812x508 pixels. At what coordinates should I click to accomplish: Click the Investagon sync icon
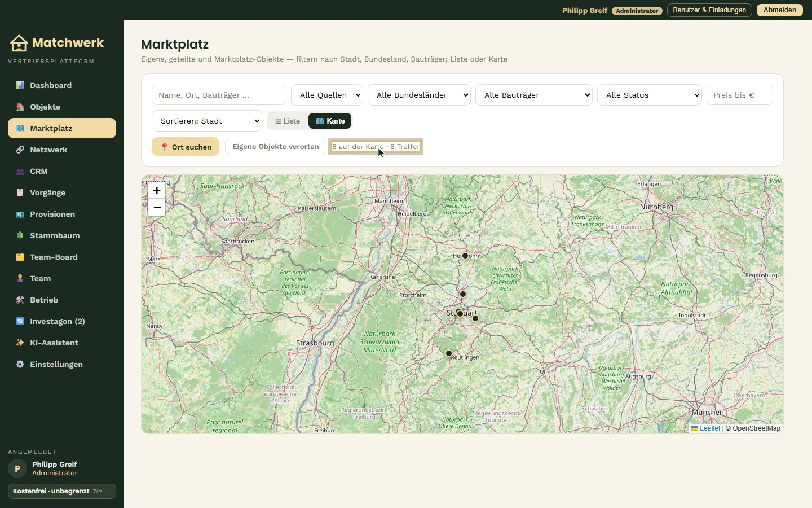point(20,321)
